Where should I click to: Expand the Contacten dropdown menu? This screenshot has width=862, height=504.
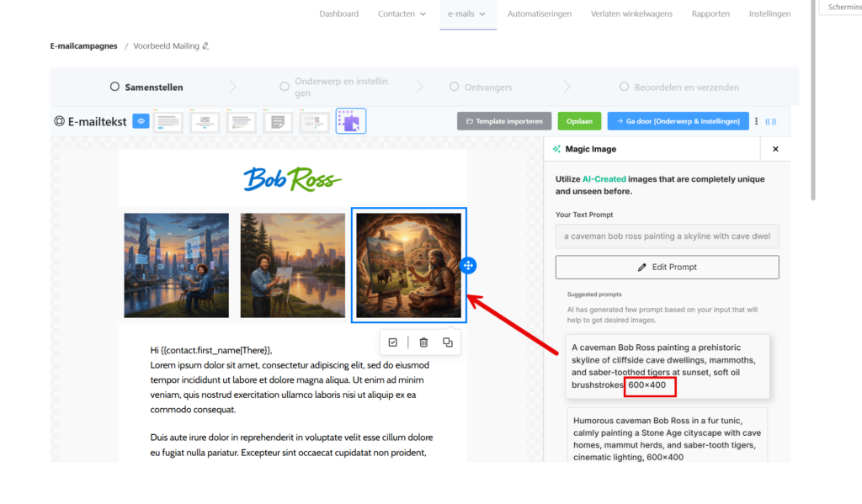(402, 13)
